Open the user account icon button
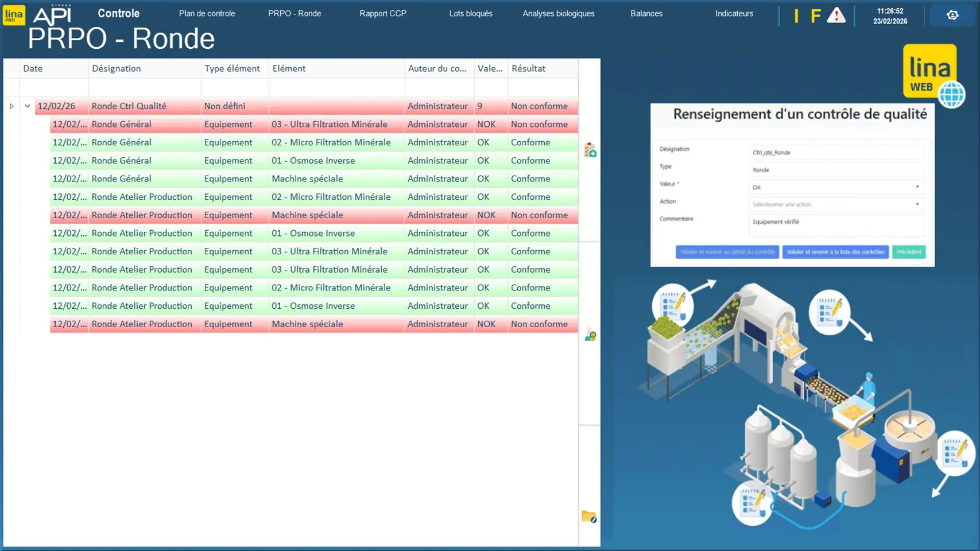This screenshot has height=551, width=980. (x=952, y=15)
